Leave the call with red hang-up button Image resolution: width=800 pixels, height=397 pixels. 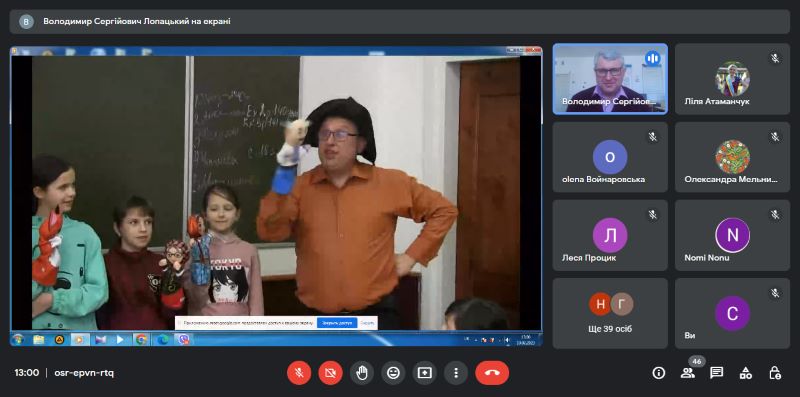tap(492, 373)
